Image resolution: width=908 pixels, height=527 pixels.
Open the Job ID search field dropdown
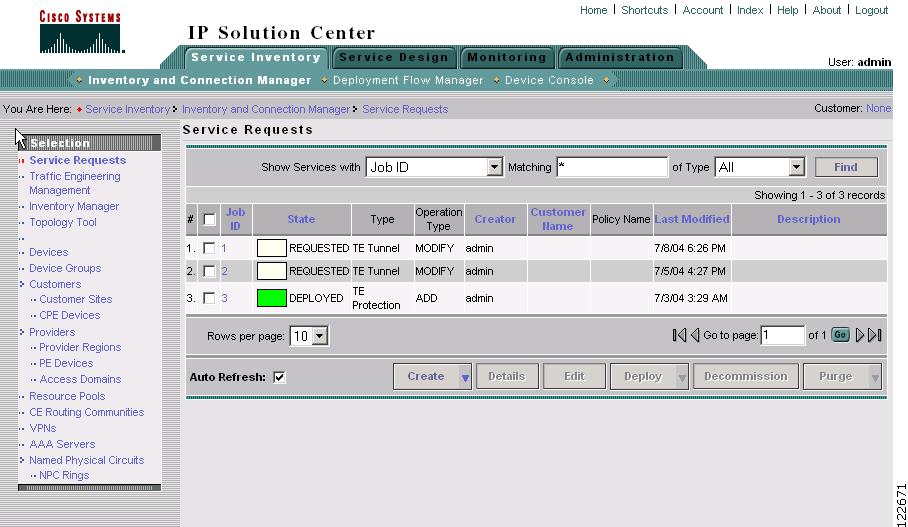[x=494, y=167]
